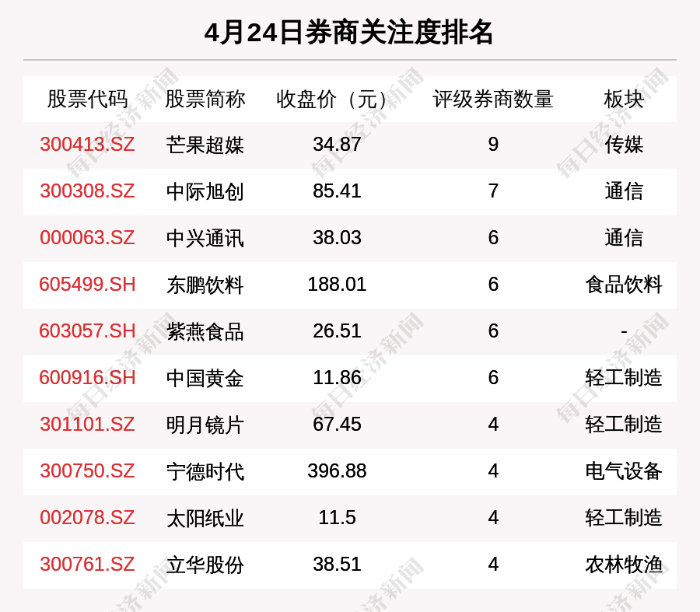This screenshot has height=612, width=700.
Task: Click broker count 4 in 明月镜片 row
Action: [x=493, y=424]
